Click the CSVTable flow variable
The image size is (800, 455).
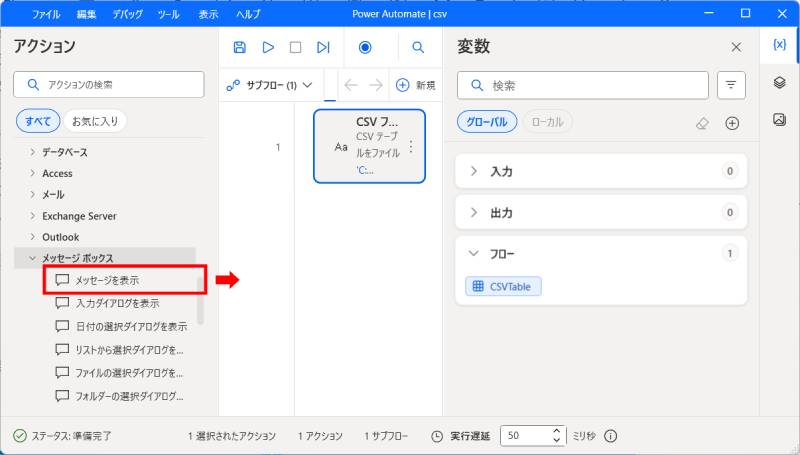coord(504,287)
